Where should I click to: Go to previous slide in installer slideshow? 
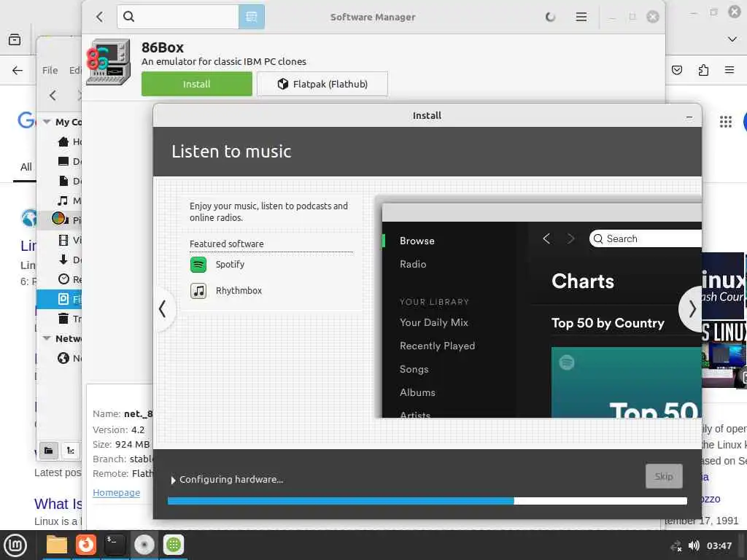coord(163,309)
